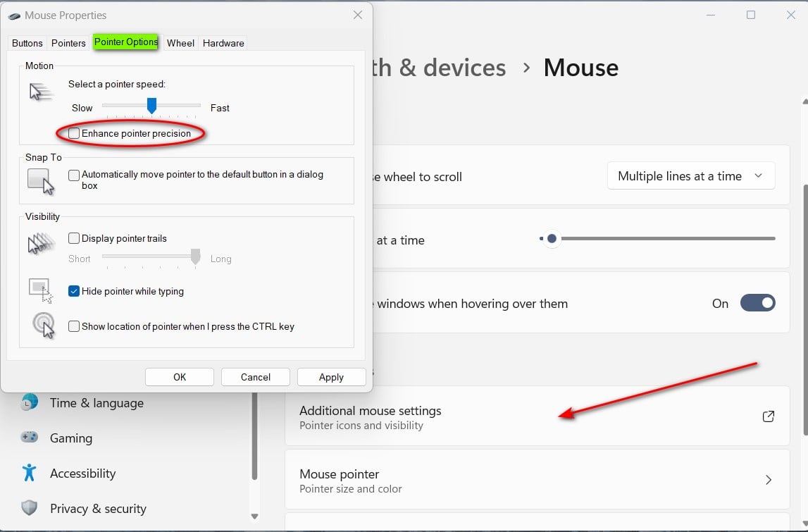Click the Privacy & security shield icon
808x532 pixels.
point(29,508)
